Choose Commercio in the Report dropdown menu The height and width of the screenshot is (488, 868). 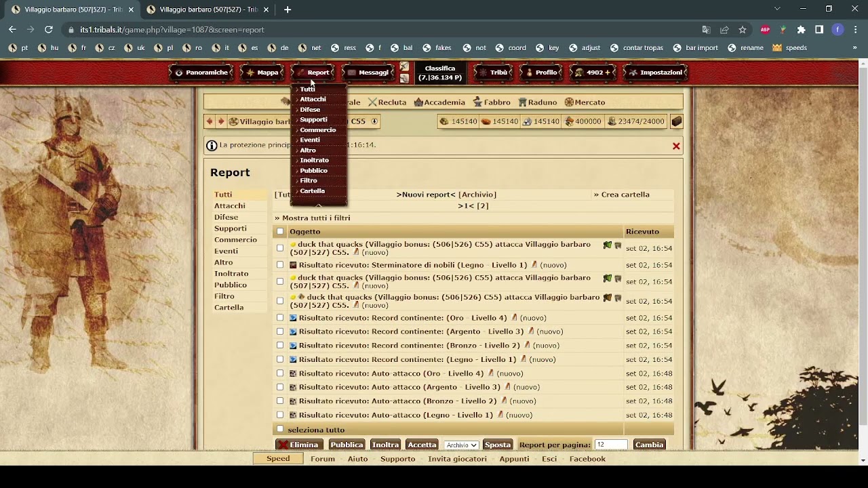[x=318, y=129]
